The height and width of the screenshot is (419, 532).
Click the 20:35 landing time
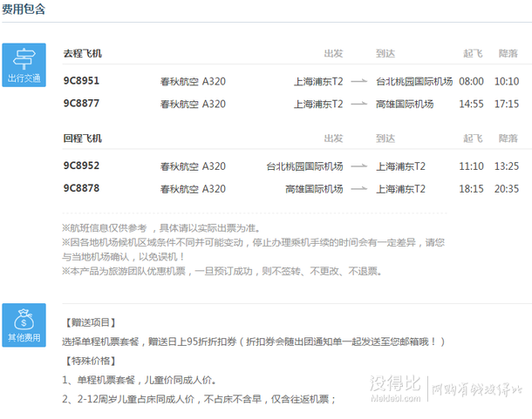point(507,189)
